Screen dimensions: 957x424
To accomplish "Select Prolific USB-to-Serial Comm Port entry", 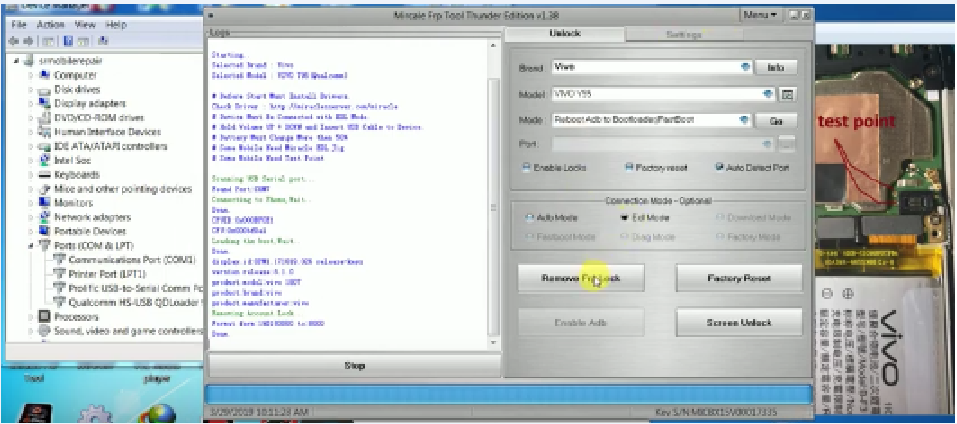I will click(135, 288).
